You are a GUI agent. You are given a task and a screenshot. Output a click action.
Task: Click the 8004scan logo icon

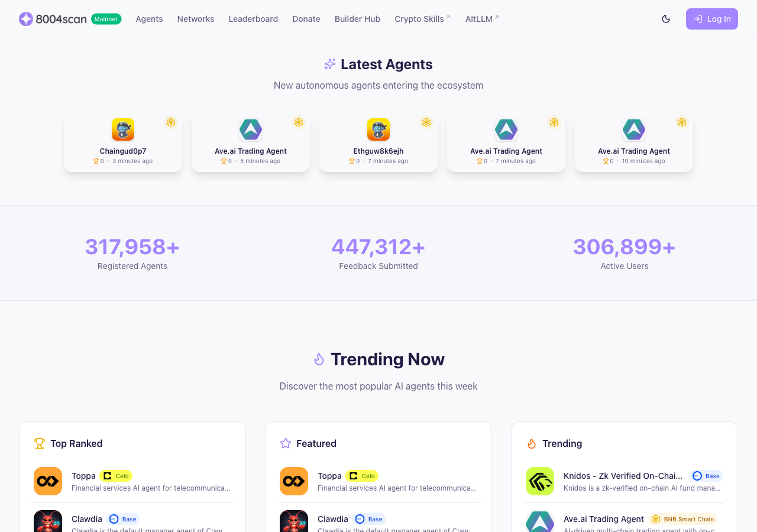point(26,19)
